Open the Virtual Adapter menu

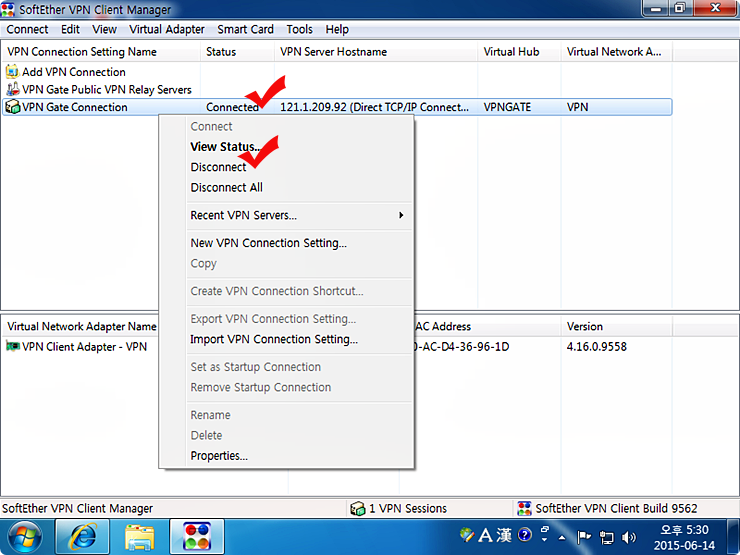[x=167, y=29]
